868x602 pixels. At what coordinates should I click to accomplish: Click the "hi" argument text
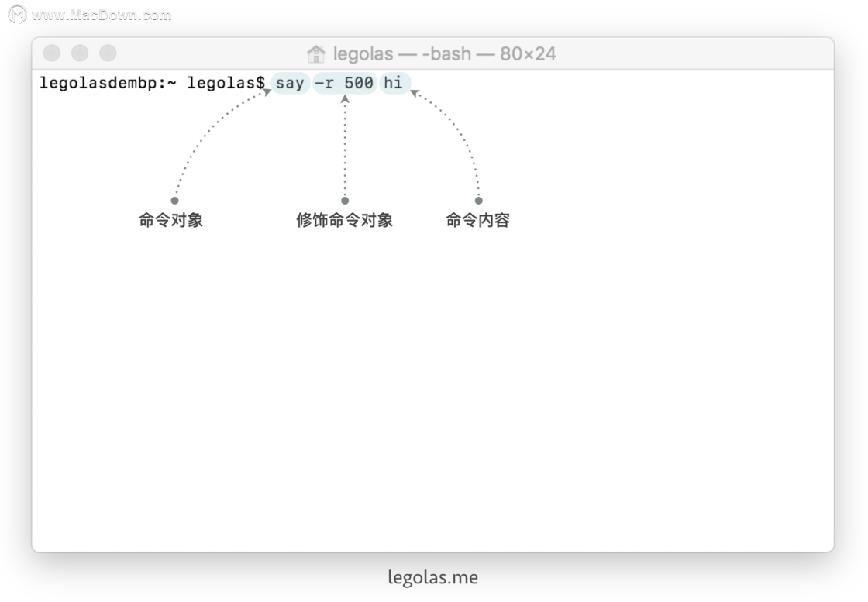pyautogui.click(x=394, y=83)
